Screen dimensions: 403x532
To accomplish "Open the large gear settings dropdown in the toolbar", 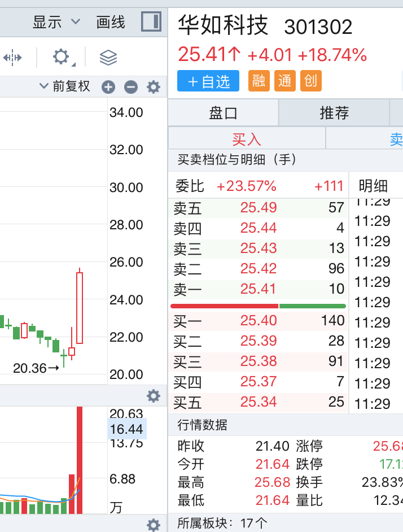I will 62,57.
